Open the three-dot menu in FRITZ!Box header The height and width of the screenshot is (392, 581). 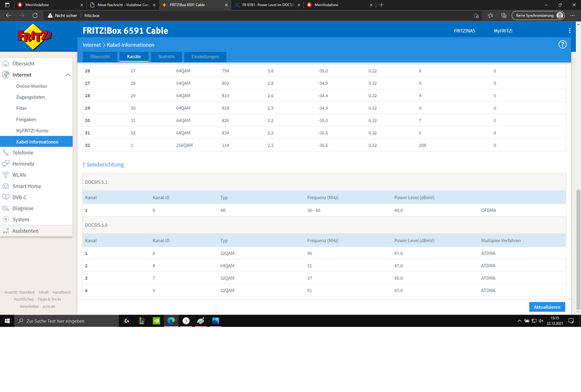pyautogui.click(x=569, y=31)
